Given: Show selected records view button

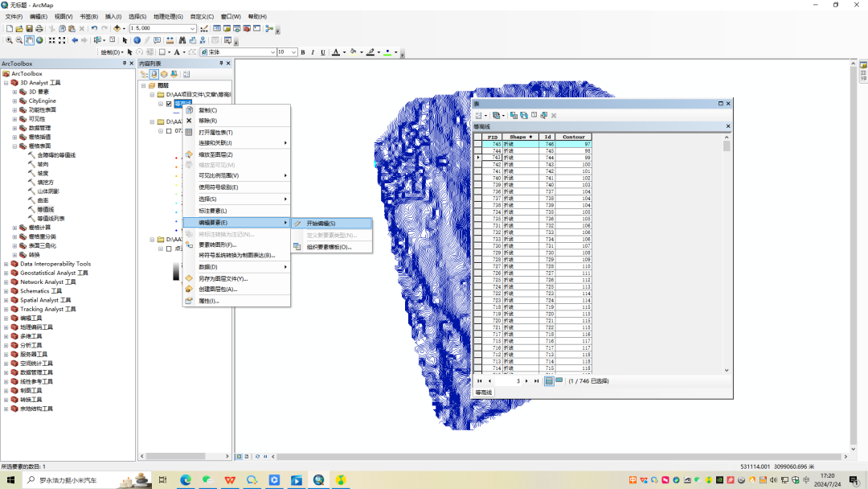Looking at the screenshot, I should coord(559,381).
